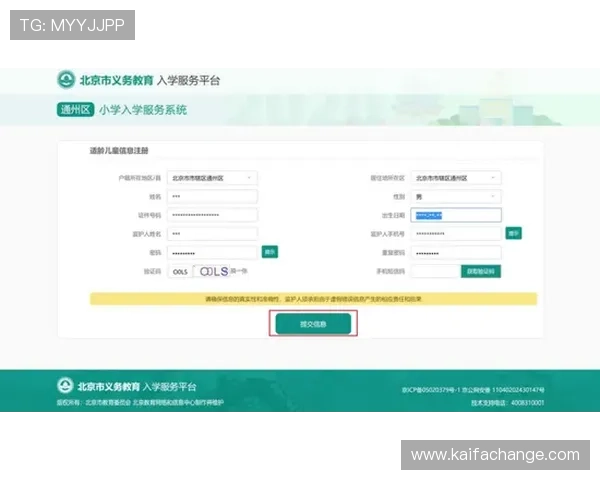The image size is (600, 480).
Task: Click the guardian phone number field
Action: [x=456, y=233]
